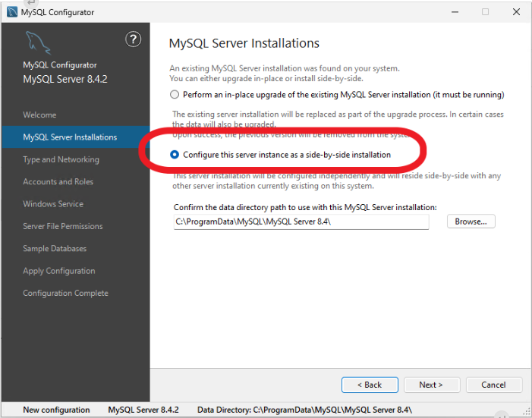Open Server File Permissions step
This screenshot has width=532, height=418.
point(62,226)
